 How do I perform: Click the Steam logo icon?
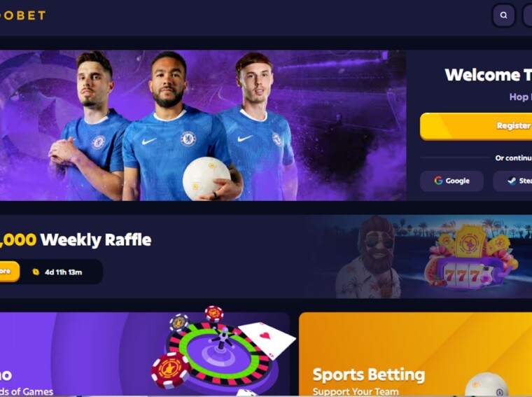point(512,181)
